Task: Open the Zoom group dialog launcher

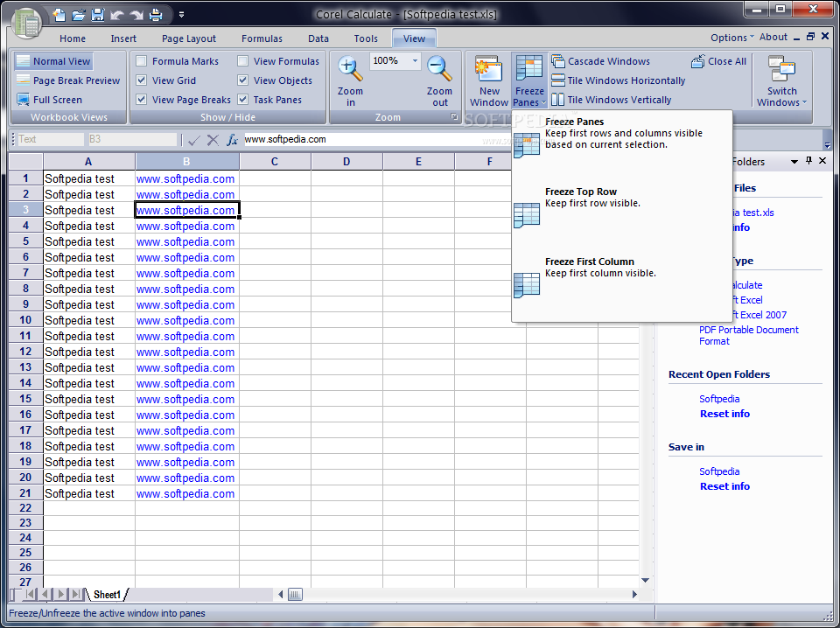Action: coord(454,116)
